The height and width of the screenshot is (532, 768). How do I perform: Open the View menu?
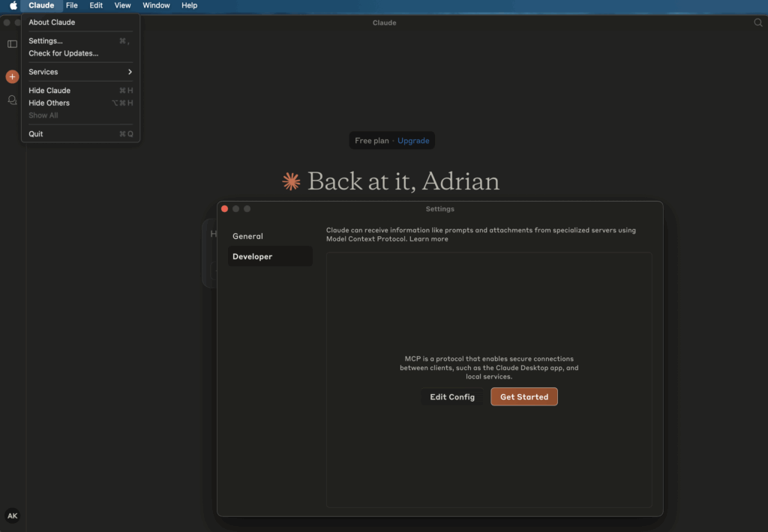point(122,5)
